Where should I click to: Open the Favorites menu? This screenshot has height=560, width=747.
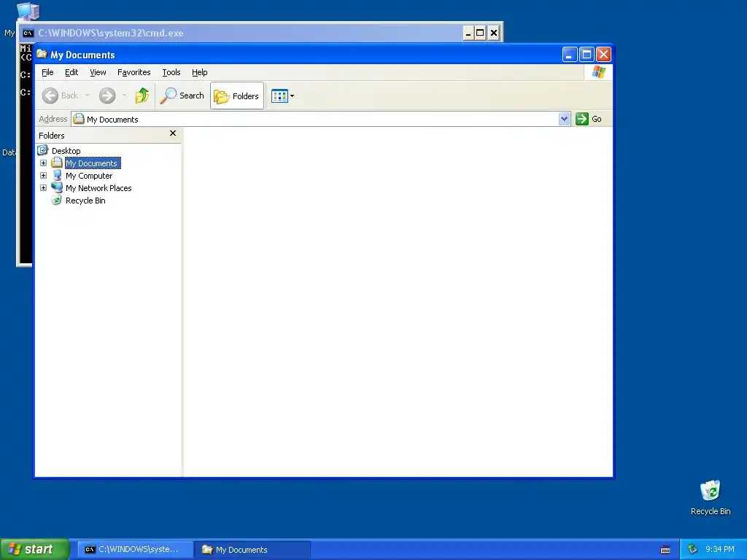click(134, 72)
